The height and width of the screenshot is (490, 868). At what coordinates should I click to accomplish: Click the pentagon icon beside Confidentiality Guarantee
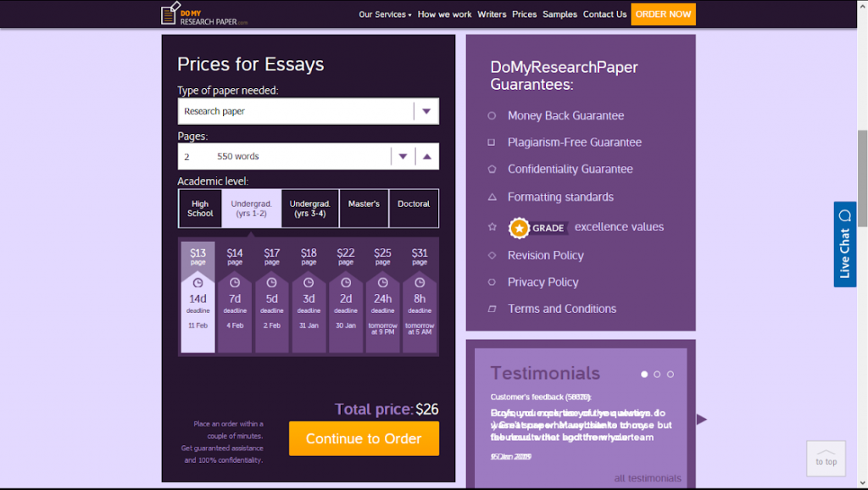coord(492,170)
